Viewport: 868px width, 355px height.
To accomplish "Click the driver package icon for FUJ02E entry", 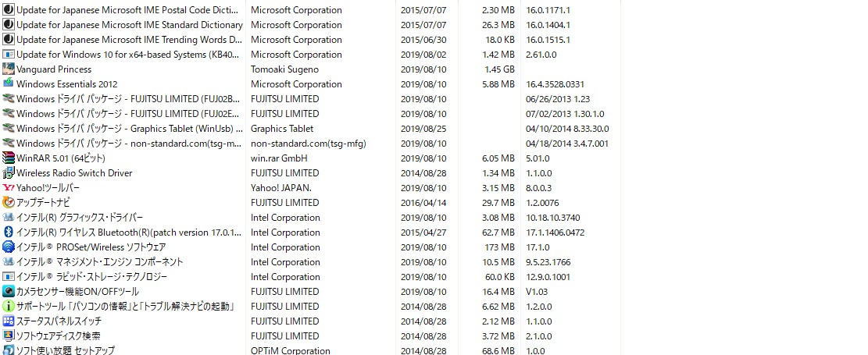I will point(9,114).
